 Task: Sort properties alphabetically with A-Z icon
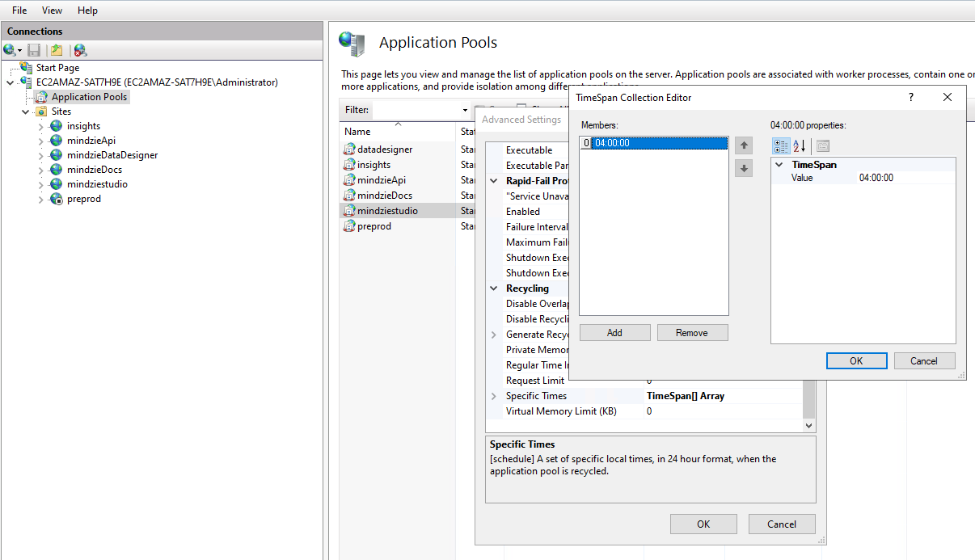coord(799,146)
